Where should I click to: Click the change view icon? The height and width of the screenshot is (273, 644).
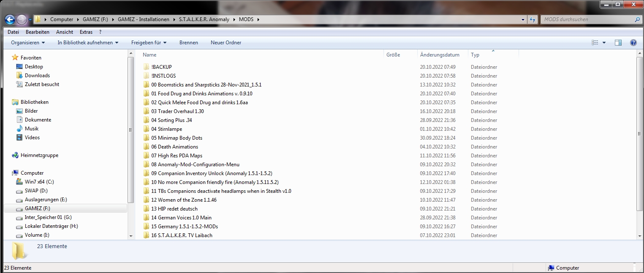[595, 43]
